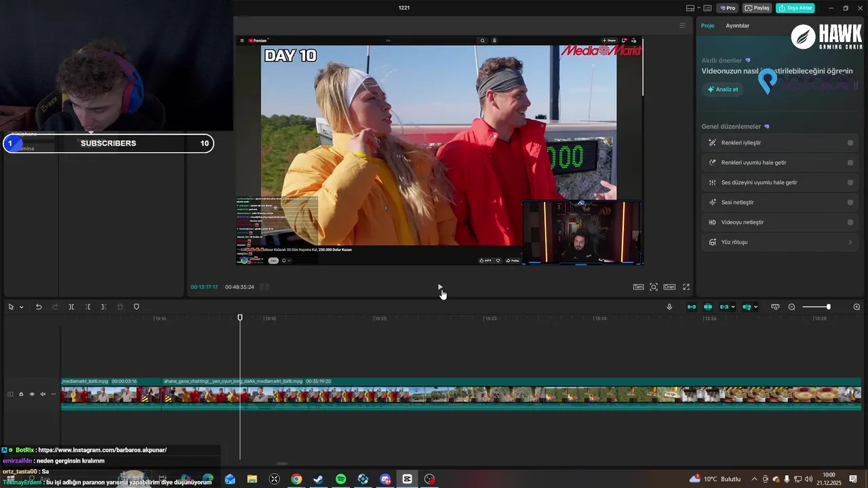Start voiceover recording with microphone icon
The width and height of the screenshot is (868, 488).
pyautogui.click(x=669, y=307)
